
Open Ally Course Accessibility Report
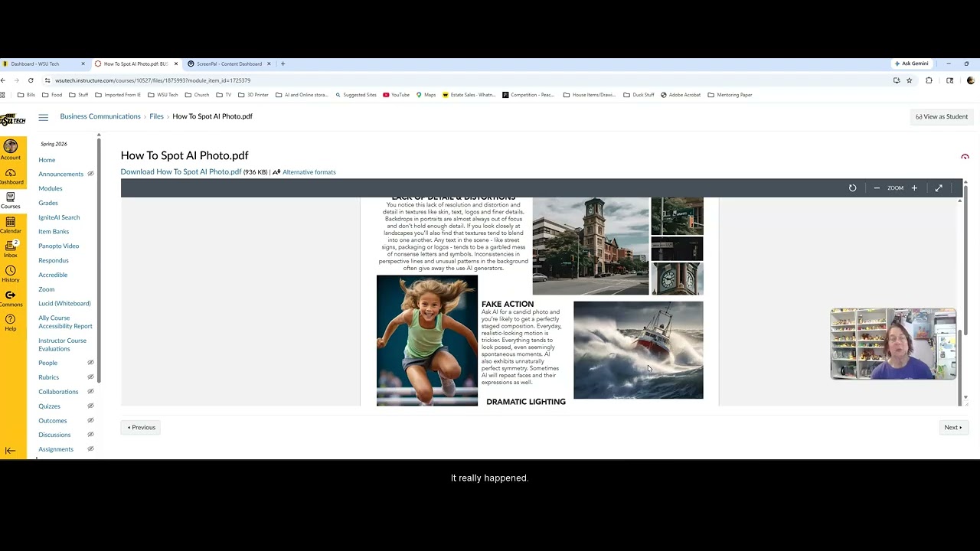pyautogui.click(x=65, y=322)
